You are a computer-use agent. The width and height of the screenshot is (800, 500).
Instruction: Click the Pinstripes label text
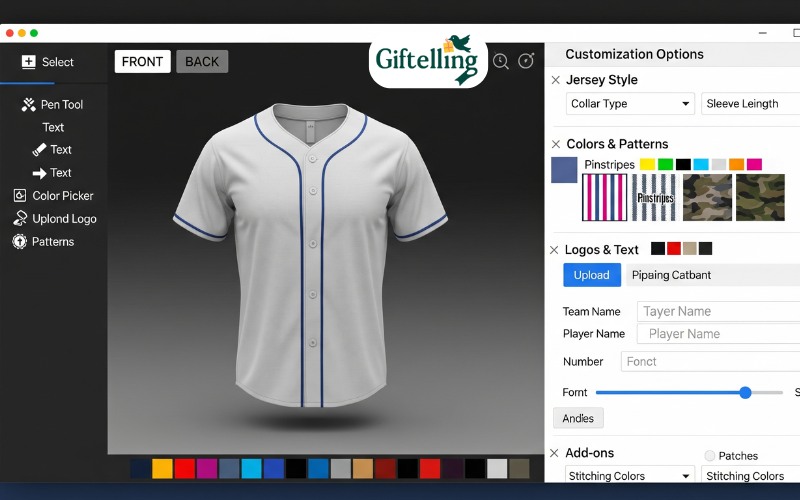609,165
